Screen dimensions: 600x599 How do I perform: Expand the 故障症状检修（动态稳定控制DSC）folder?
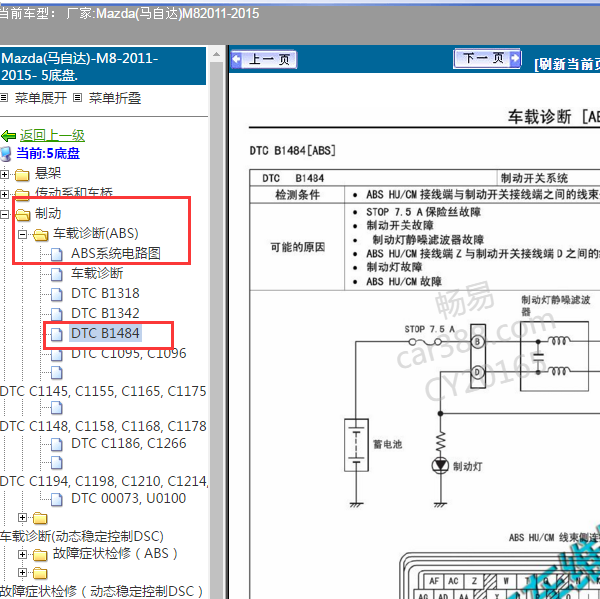(x=23, y=573)
